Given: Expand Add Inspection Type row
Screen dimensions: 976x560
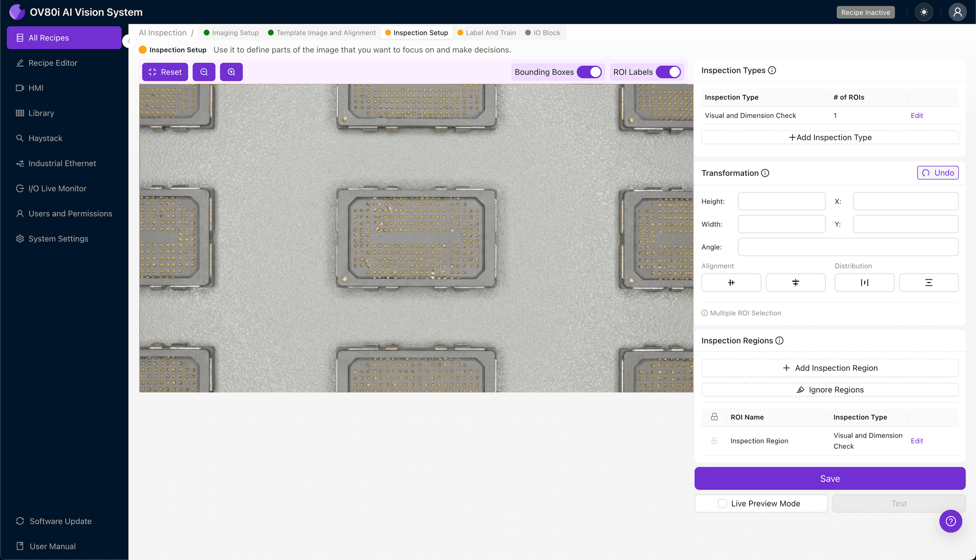Looking at the screenshot, I should coord(830,137).
